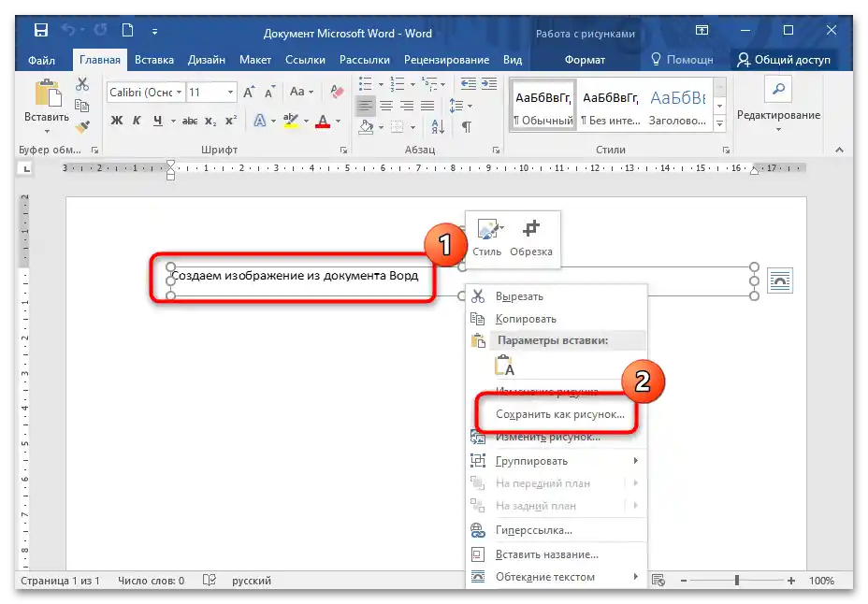Open the multilevel list icon
This screenshot has height=604, width=868.
tap(429, 84)
